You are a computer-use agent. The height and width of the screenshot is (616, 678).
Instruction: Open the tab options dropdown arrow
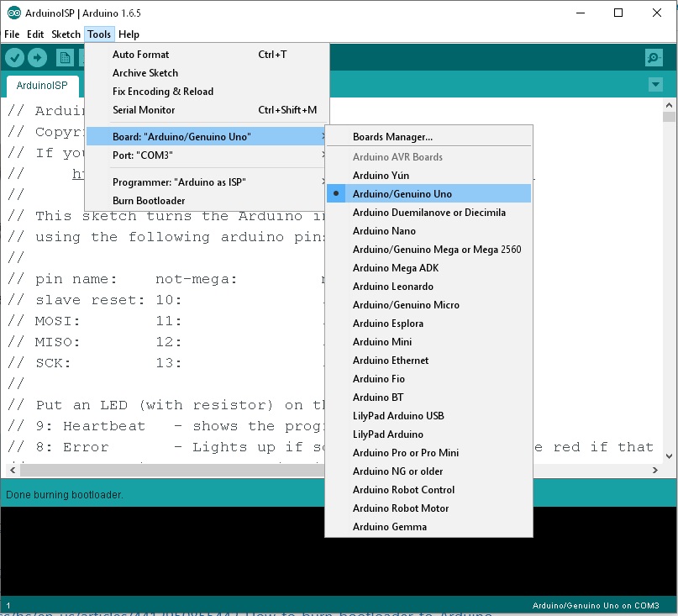(655, 84)
